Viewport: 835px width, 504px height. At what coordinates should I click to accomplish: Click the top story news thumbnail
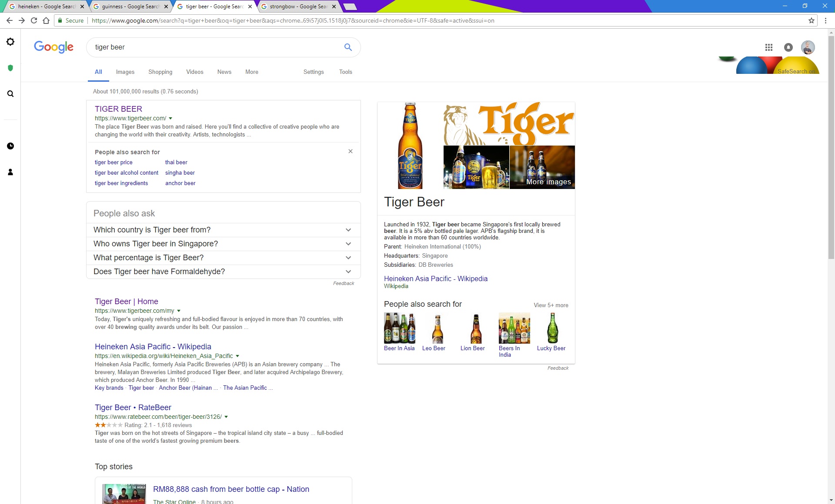[x=124, y=494]
